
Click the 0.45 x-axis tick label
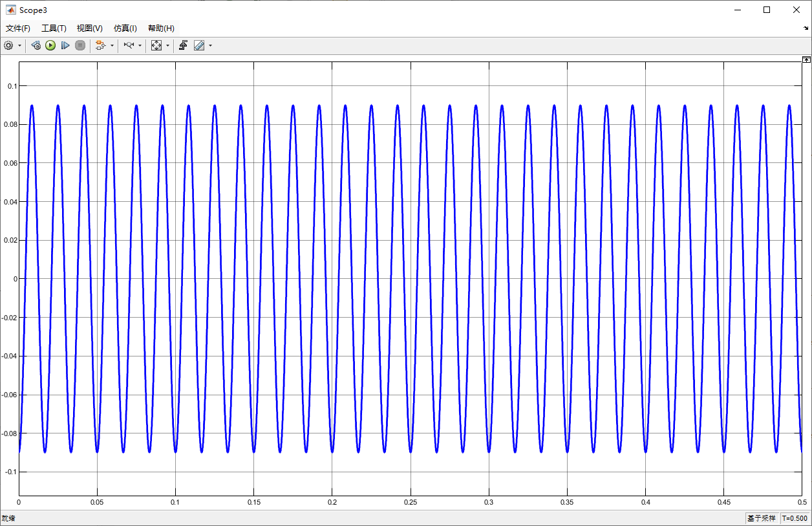coord(724,502)
